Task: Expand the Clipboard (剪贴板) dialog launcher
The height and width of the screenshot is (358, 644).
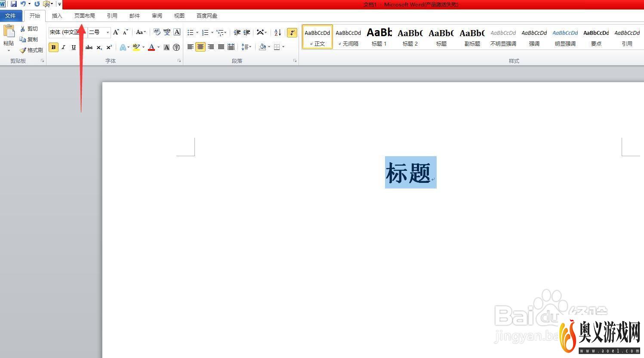Action: coord(42,61)
